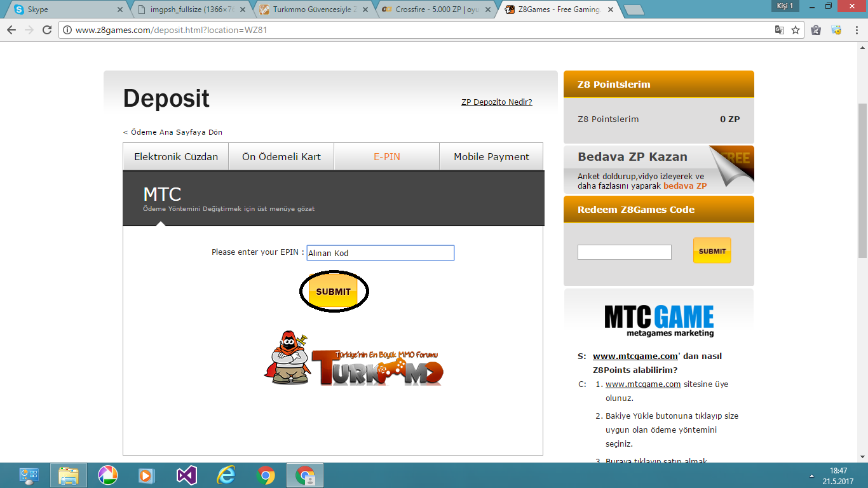Open File Explorer from the taskbar
Viewport: 868px width, 488px height.
pos(68,475)
